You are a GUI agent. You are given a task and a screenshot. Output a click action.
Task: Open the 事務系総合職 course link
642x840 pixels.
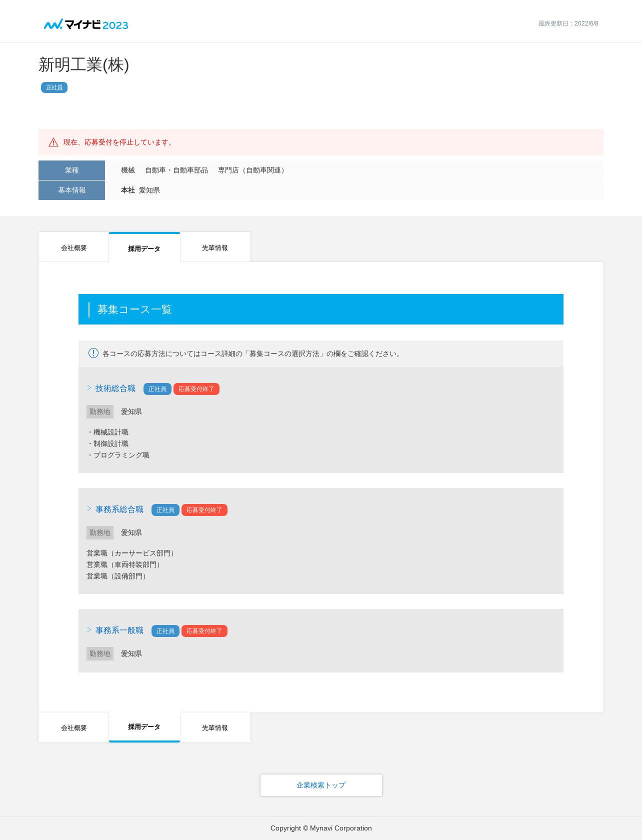(x=119, y=509)
